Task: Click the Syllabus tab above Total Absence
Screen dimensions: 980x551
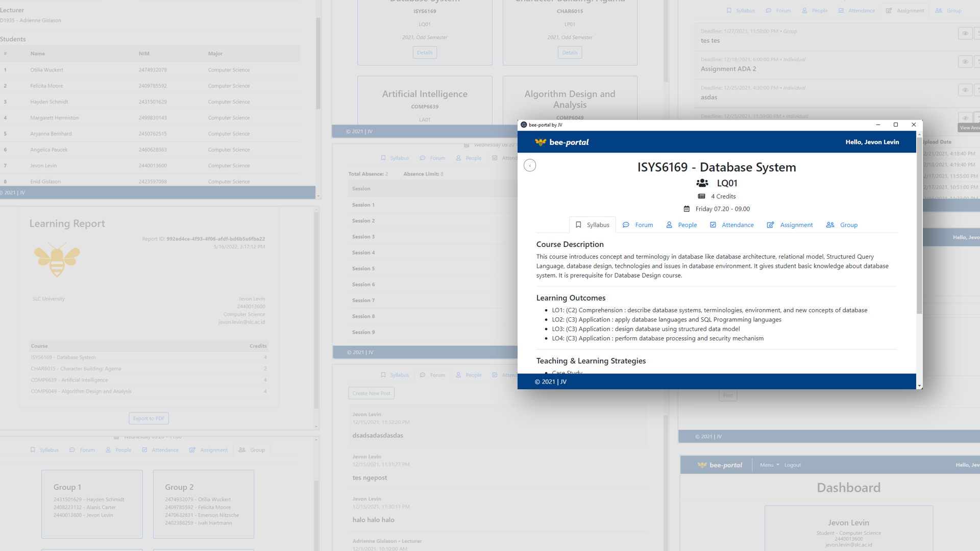Action: (394, 158)
